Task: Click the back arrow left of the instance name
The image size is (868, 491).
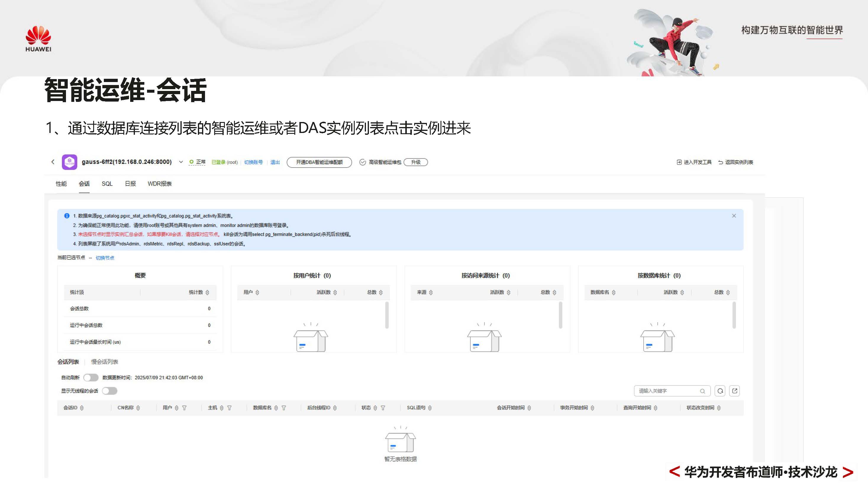Action: coord(53,162)
